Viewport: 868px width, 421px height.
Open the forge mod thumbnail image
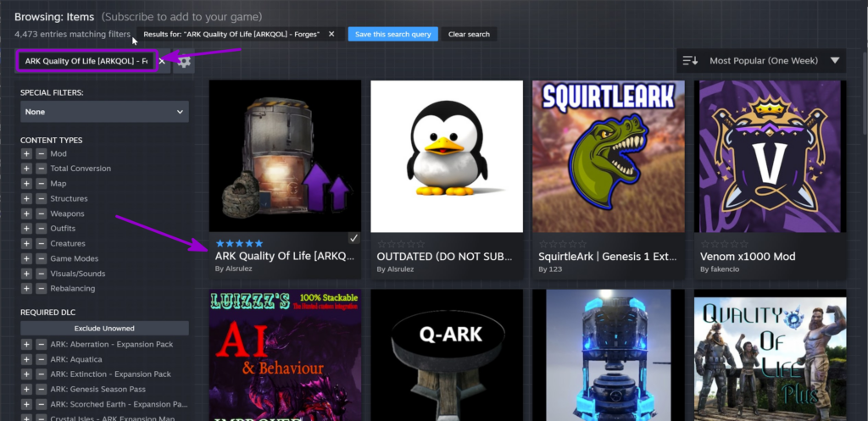285,156
